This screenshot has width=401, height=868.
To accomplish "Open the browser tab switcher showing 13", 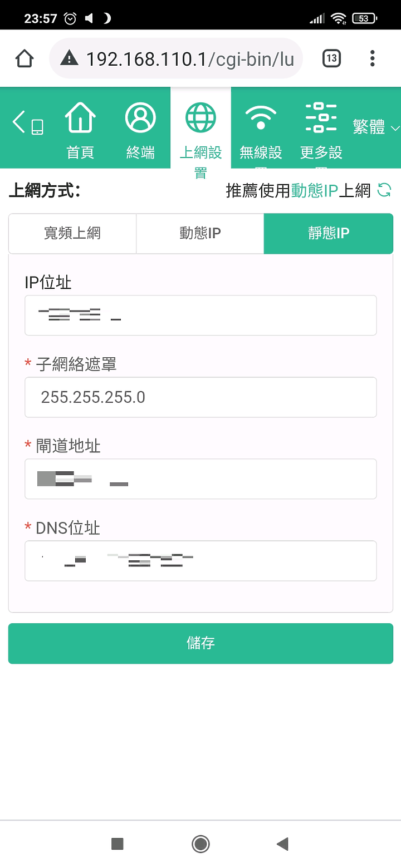I will pos(331,58).
